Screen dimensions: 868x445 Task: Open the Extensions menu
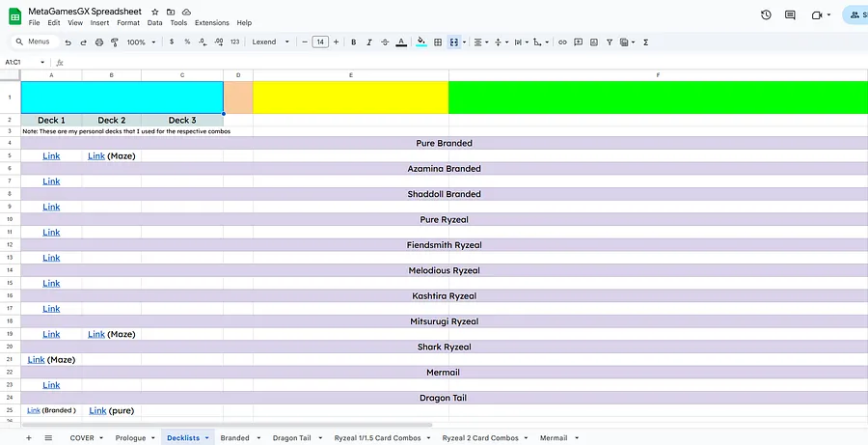(212, 23)
